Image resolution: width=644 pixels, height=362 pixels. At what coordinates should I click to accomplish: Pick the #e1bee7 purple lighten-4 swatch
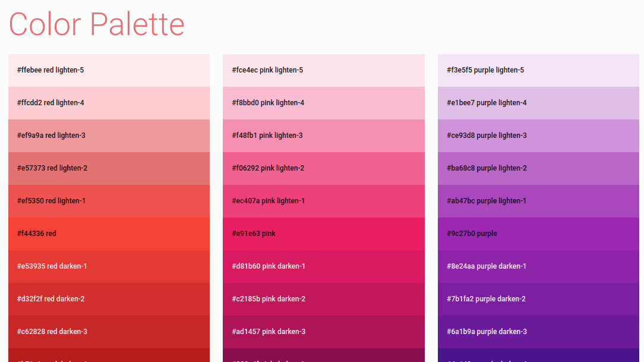click(538, 103)
